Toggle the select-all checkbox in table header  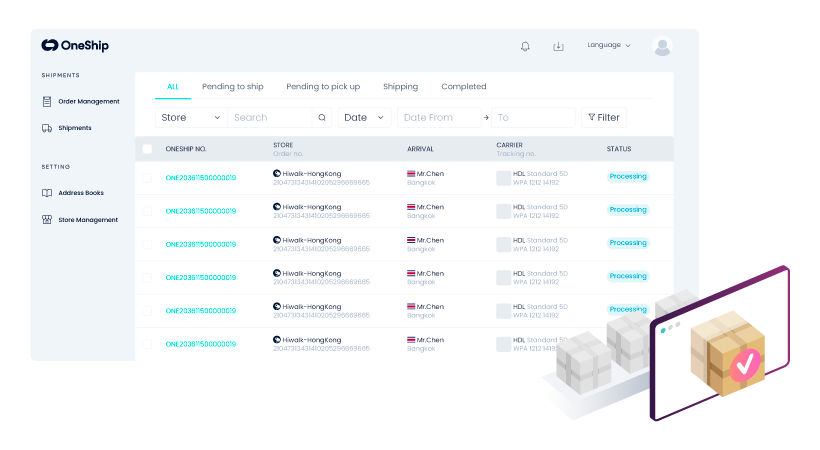coord(147,149)
